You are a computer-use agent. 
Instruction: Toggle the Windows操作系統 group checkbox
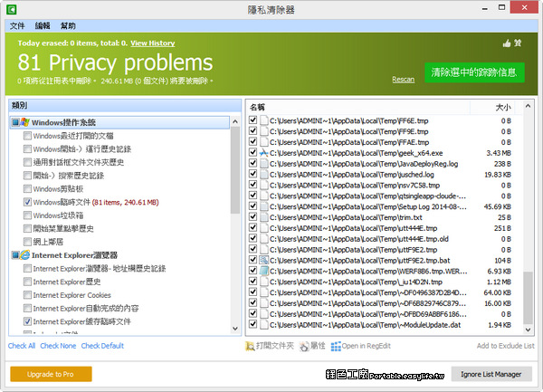point(15,122)
